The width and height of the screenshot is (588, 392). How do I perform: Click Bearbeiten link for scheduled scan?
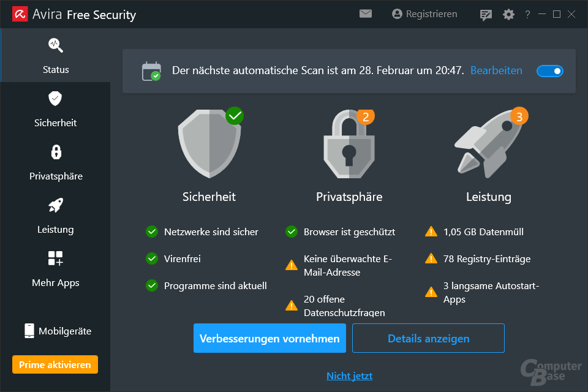[x=496, y=70]
